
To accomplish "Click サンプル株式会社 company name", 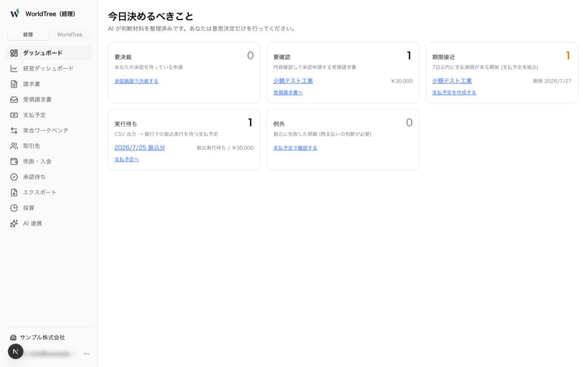I will (42, 338).
